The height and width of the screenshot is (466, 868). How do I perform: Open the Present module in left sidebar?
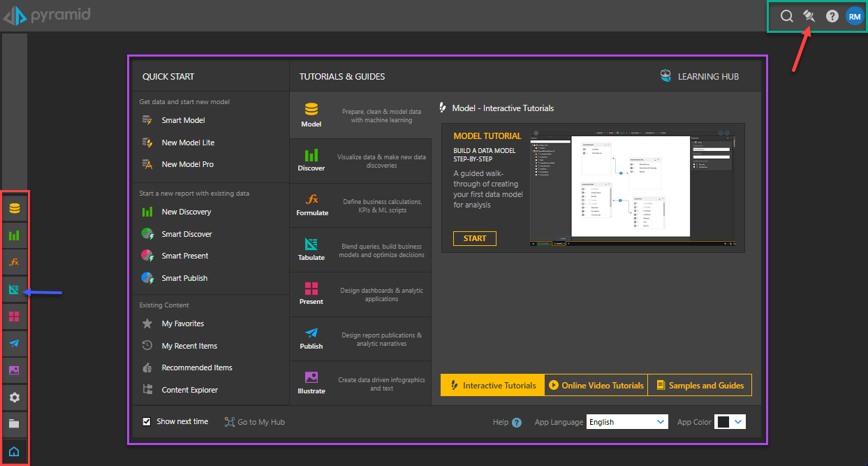(14, 316)
